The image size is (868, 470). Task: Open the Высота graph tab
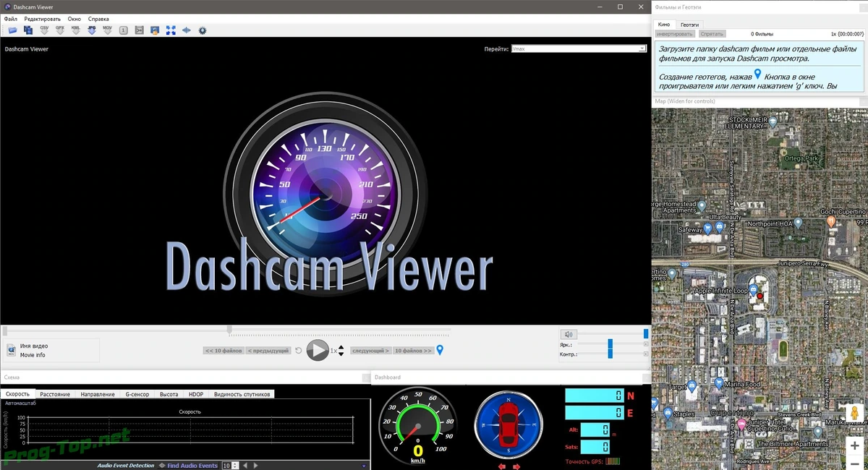click(169, 394)
